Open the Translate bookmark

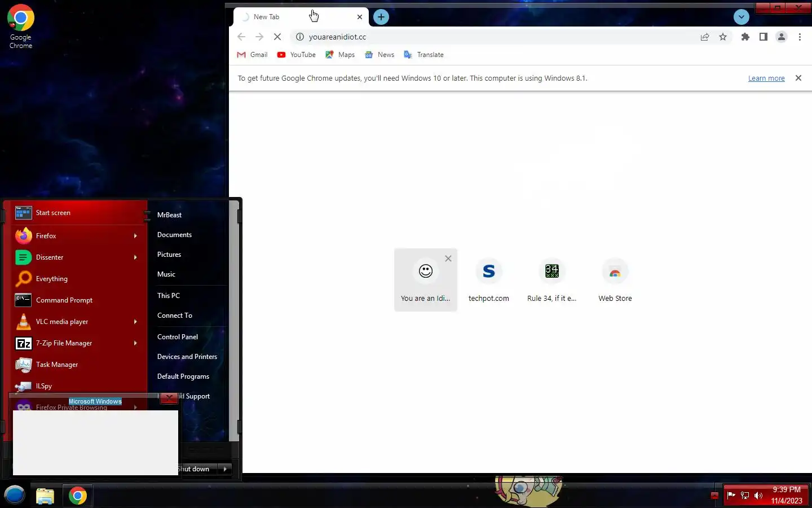coord(424,55)
